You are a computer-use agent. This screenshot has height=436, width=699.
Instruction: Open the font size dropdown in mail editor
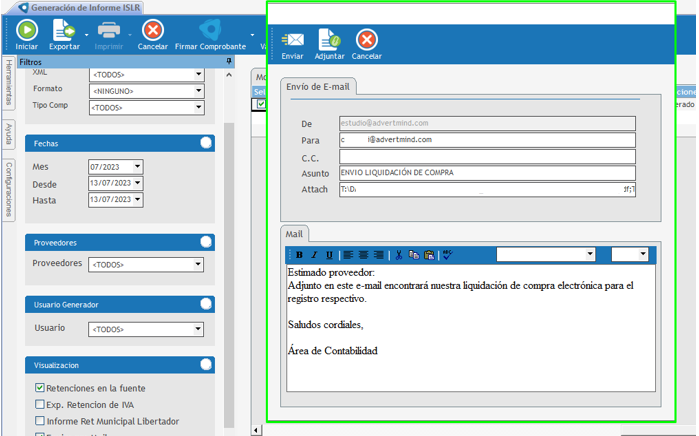point(643,255)
